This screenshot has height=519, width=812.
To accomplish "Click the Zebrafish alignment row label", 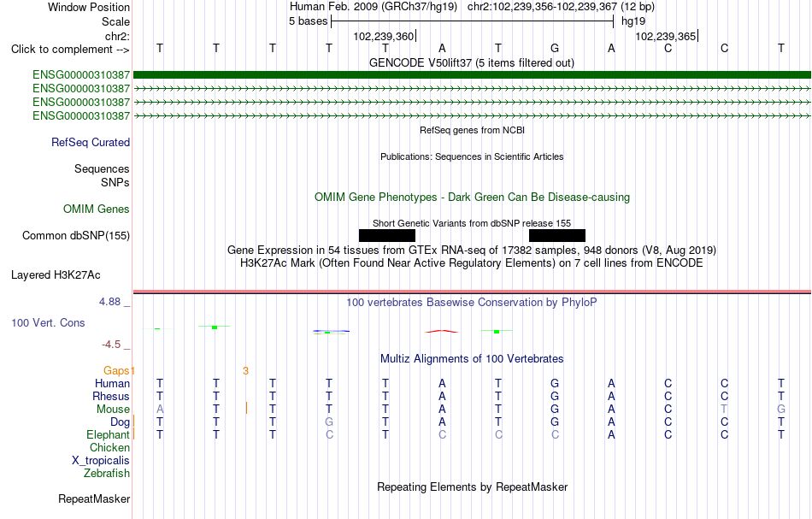I will pos(107,474).
